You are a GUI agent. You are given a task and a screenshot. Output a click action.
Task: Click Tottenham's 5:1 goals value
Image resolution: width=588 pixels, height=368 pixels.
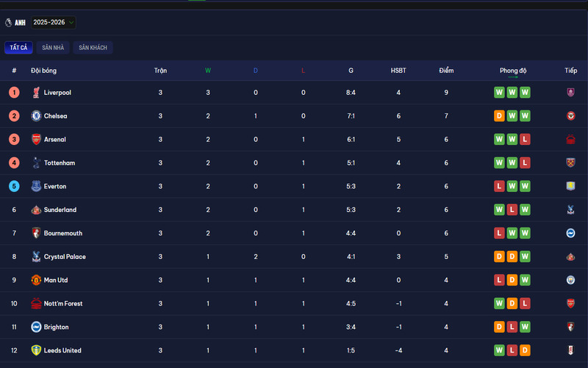351,163
